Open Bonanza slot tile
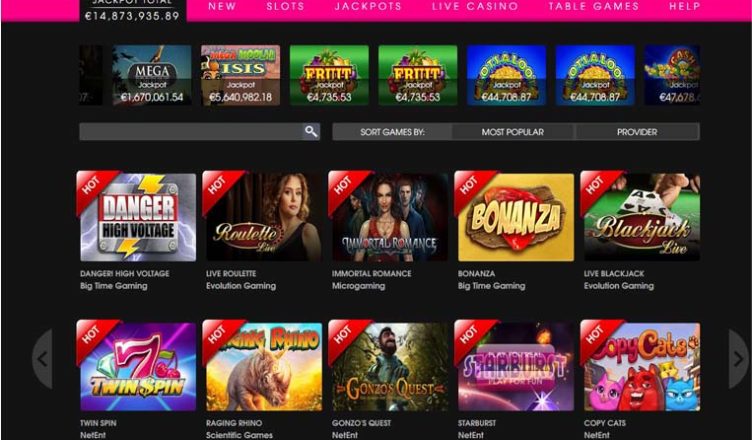Viewport: 752px width, 440px height. (x=516, y=217)
